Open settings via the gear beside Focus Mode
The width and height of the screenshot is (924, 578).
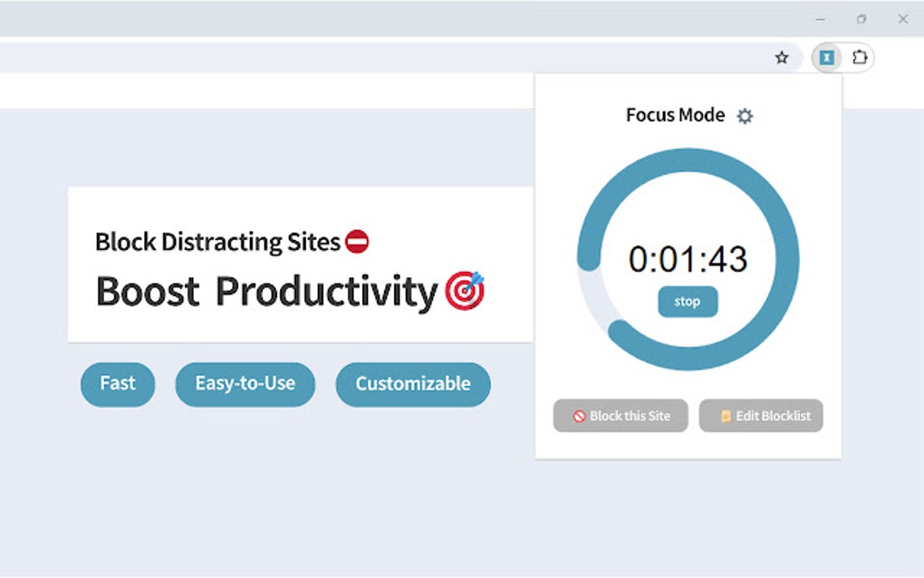(746, 116)
